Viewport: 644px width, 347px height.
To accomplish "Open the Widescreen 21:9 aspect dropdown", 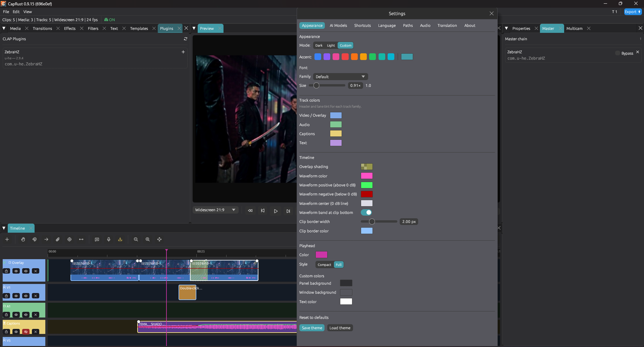I will pyautogui.click(x=215, y=210).
